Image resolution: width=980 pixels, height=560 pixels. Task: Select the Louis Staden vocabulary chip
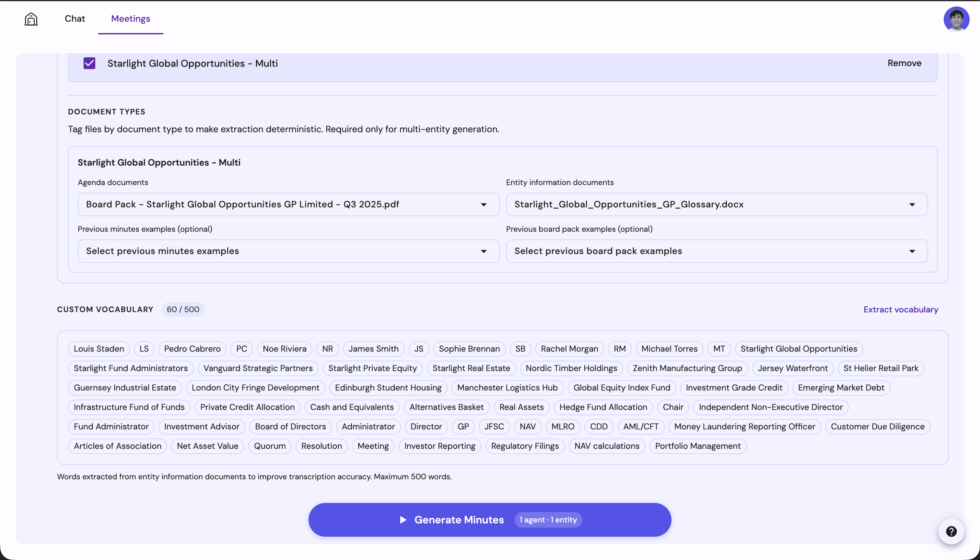99,348
